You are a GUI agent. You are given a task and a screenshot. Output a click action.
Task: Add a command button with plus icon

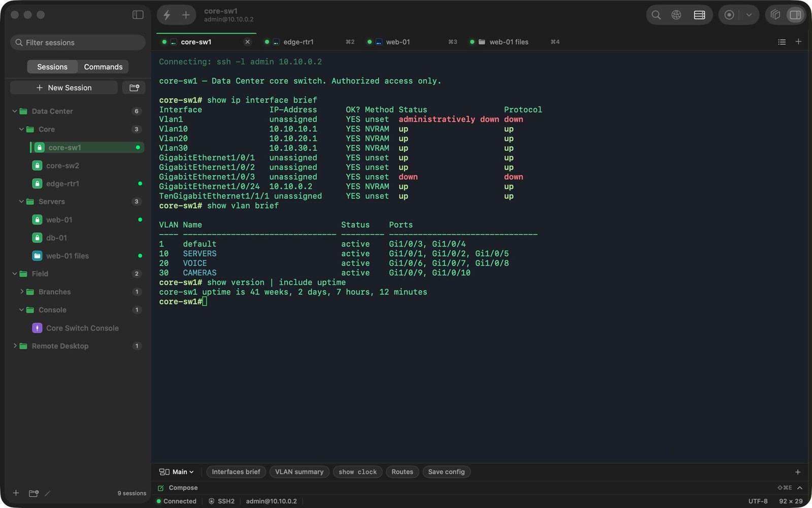click(798, 472)
